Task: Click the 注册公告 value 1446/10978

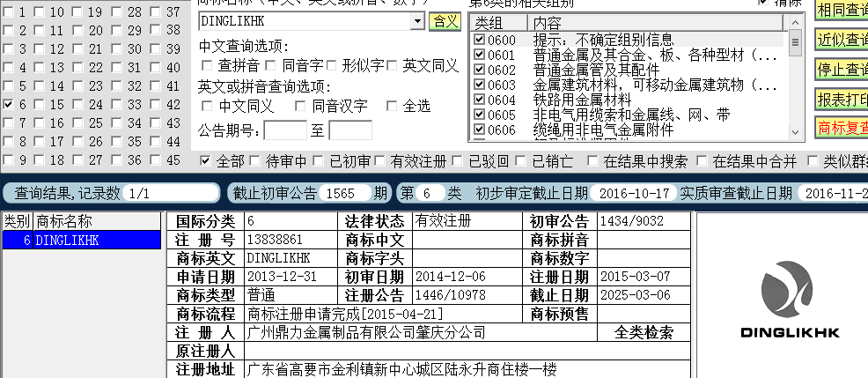Action: click(450, 295)
